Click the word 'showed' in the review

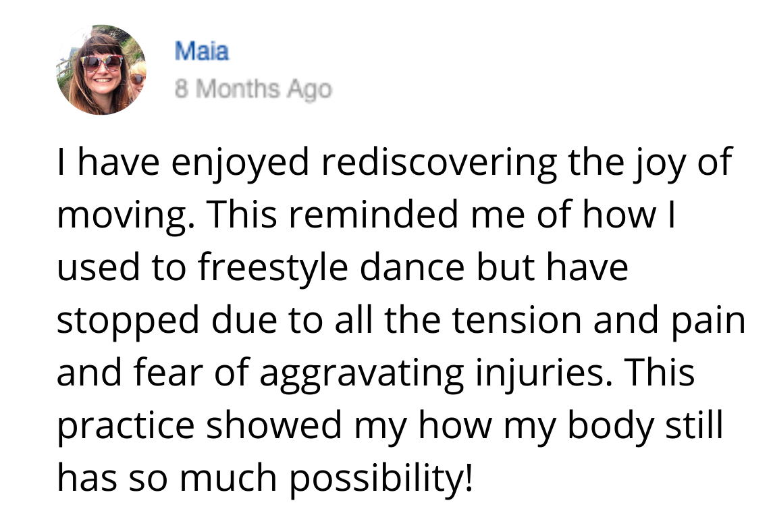tap(274, 425)
